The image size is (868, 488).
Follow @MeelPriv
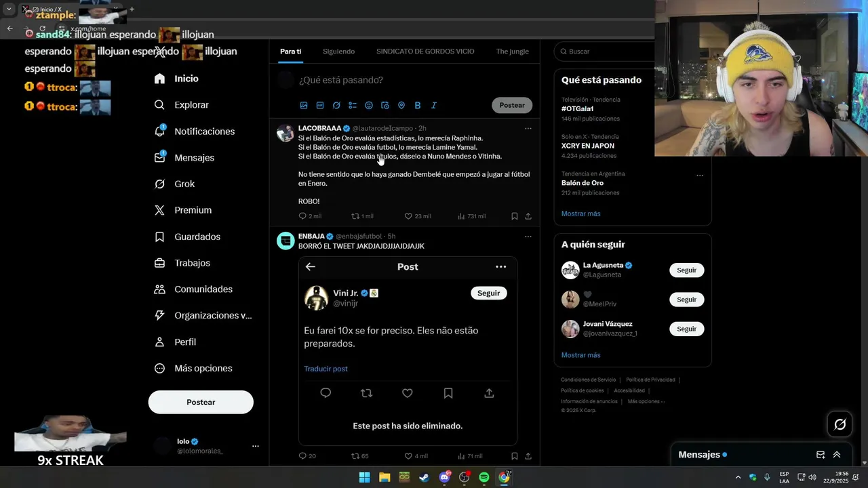coord(686,300)
